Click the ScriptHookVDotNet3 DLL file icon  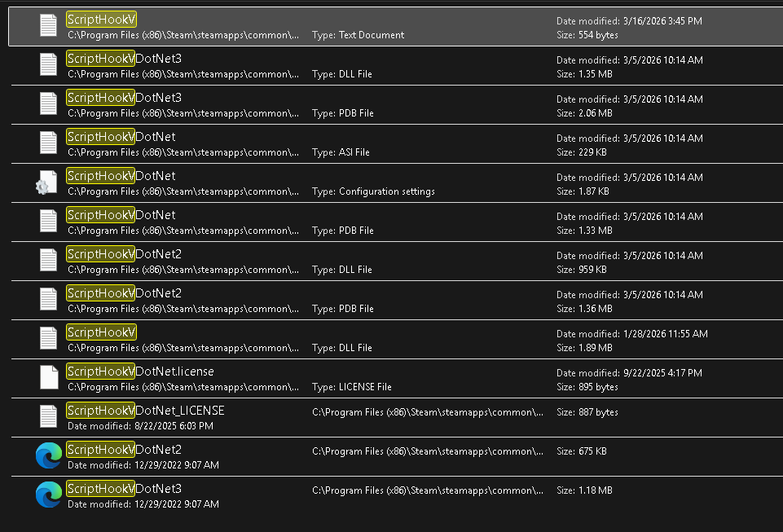[x=49, y=64]
